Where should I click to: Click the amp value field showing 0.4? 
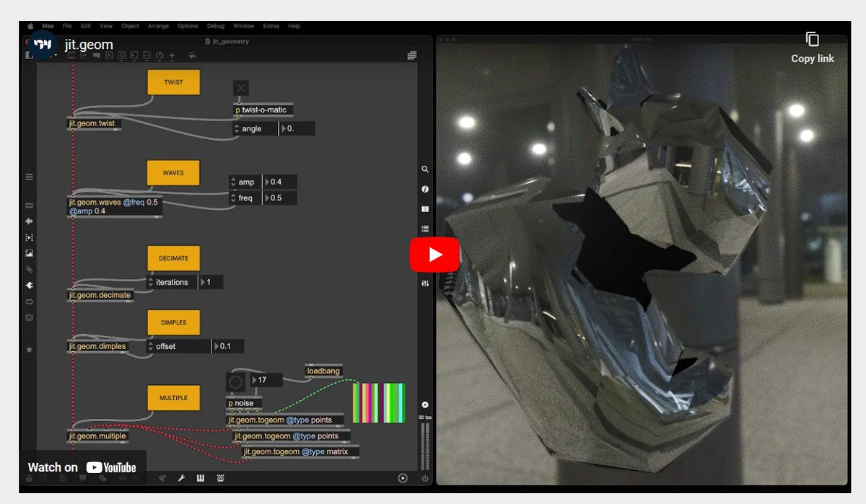pyautogui.click(x=280, y=182)
